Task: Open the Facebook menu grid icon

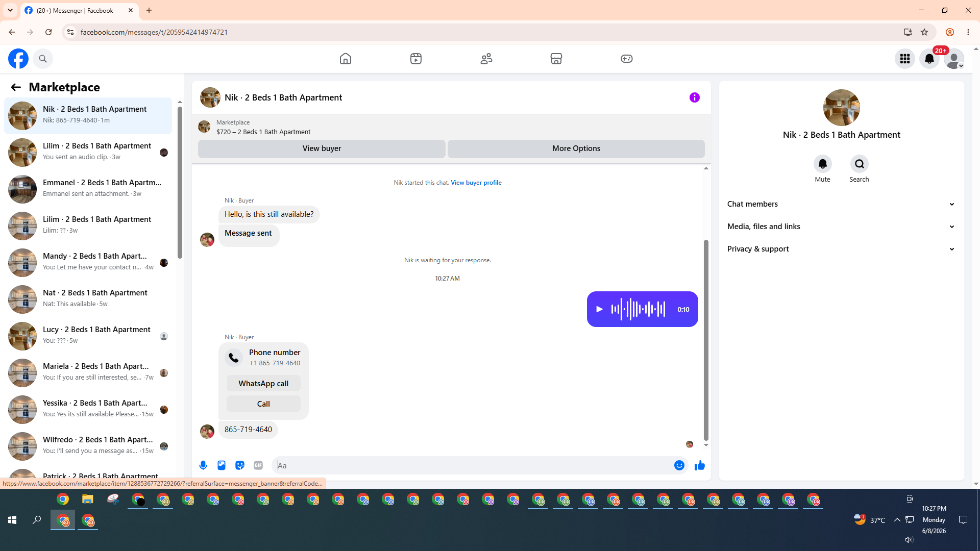Action: point(905,59)
